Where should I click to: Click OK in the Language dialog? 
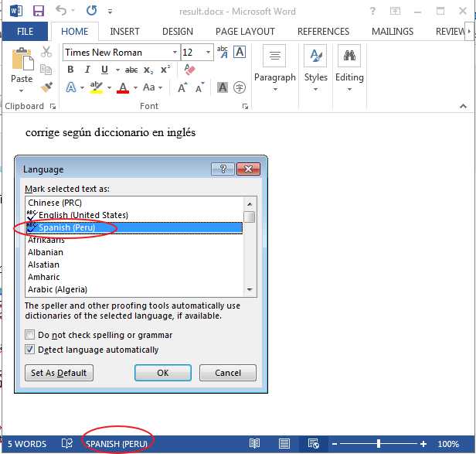click(x=163, y=373)
